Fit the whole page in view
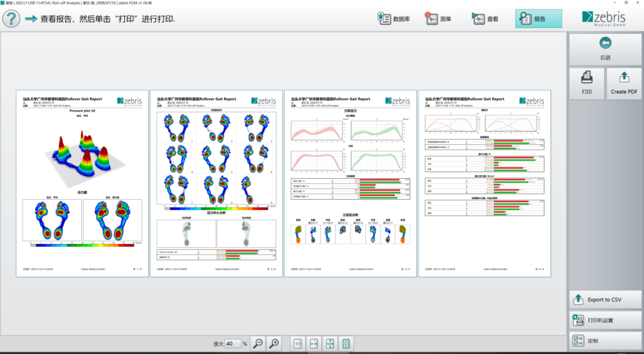Viewport: 644px width, 354px height. [330, 344]
